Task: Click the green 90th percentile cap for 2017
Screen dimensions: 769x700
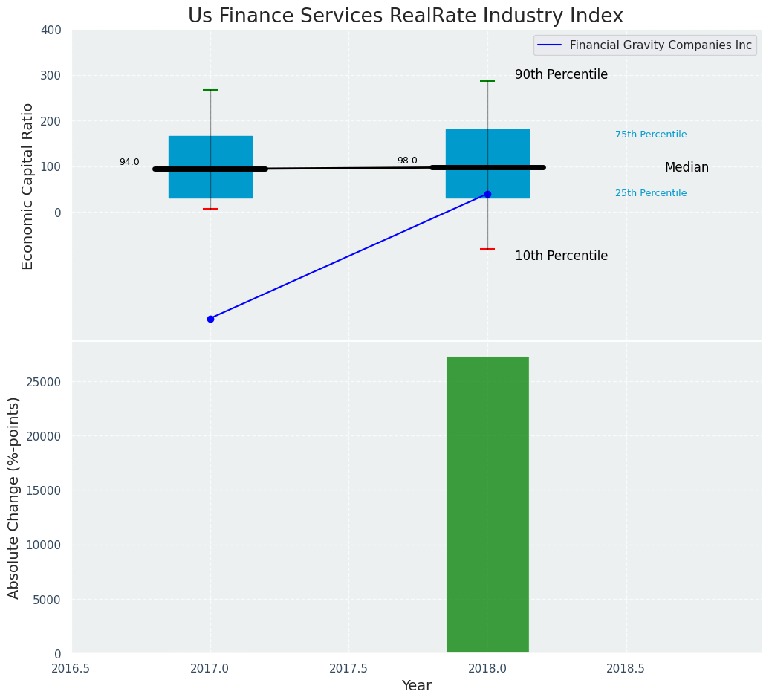Action: click(210, 90)
